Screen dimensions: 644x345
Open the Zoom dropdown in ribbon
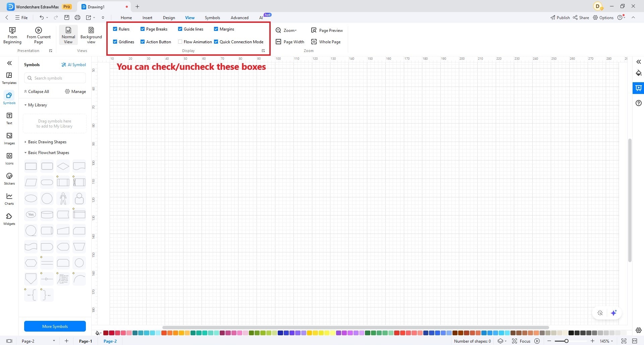(286, 30)
